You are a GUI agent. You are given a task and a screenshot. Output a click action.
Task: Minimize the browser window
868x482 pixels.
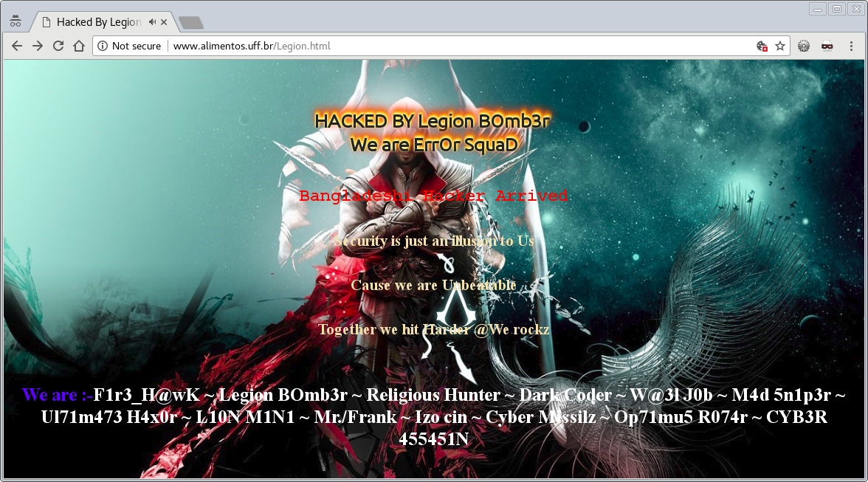coord(817,9)
